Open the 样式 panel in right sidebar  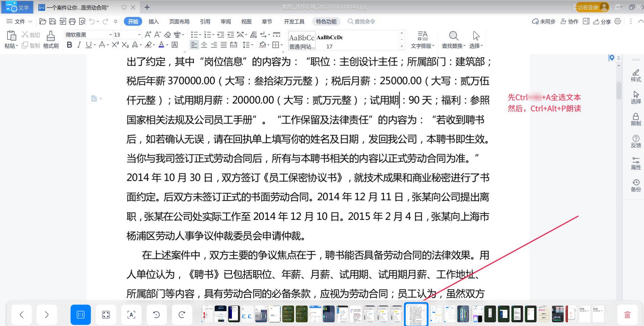click(635, 75)
